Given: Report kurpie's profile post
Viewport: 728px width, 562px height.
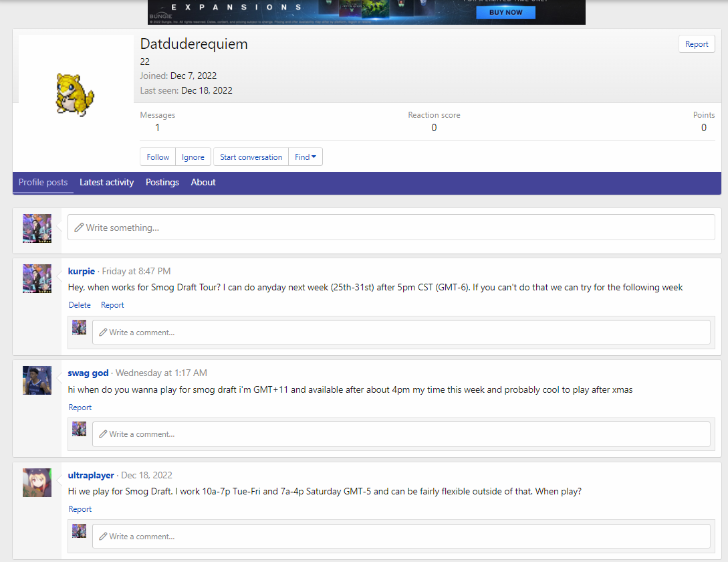Looking at the screenshot, I should click(112, 305).
